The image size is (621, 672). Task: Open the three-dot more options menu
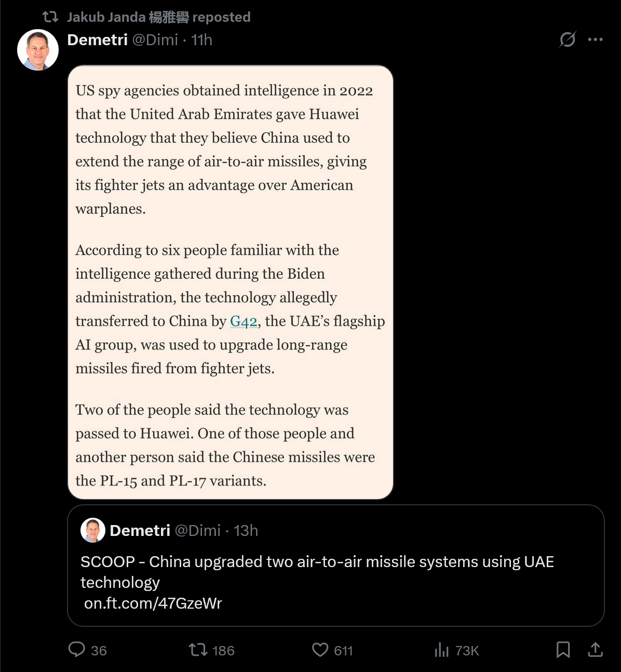[x=595, y=39]
